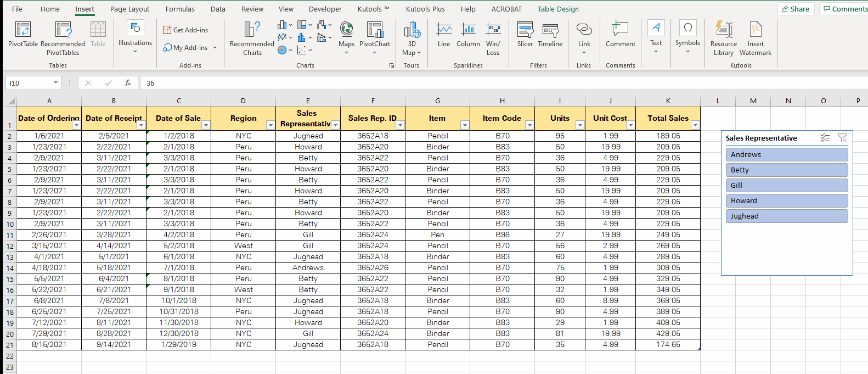Switch to the Formulas tab
The image size is (868, 374).
click(180, 9)
